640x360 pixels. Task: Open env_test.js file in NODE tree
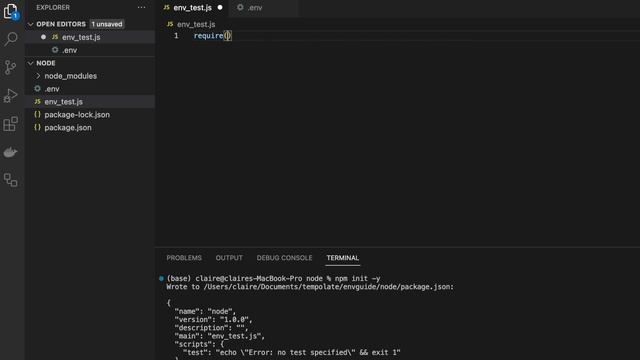tap(90, 102)
